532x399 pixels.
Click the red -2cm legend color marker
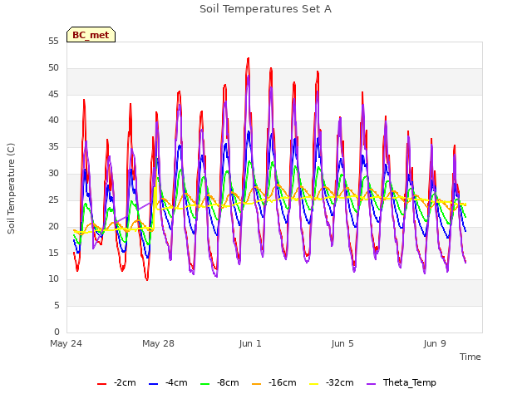101,384
